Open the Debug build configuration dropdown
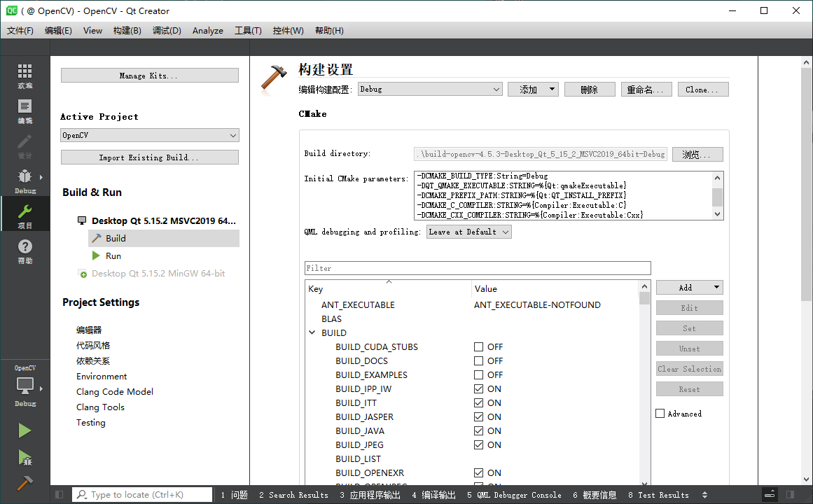This screenshot has height=504, width=813. (430, 89)
